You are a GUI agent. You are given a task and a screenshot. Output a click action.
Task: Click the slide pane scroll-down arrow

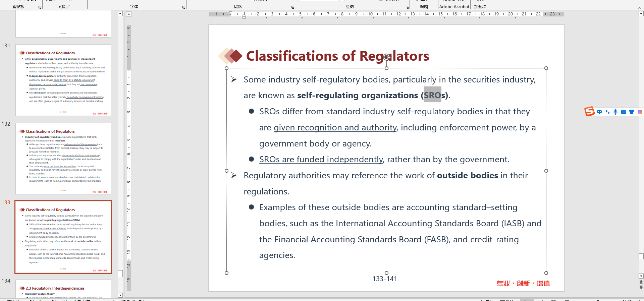coord(641,276)
